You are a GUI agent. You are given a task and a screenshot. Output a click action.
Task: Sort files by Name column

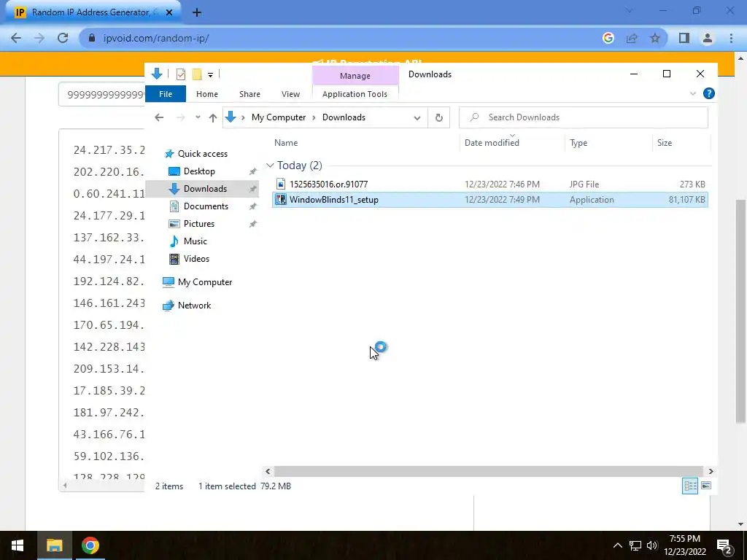tap(286, 142)
